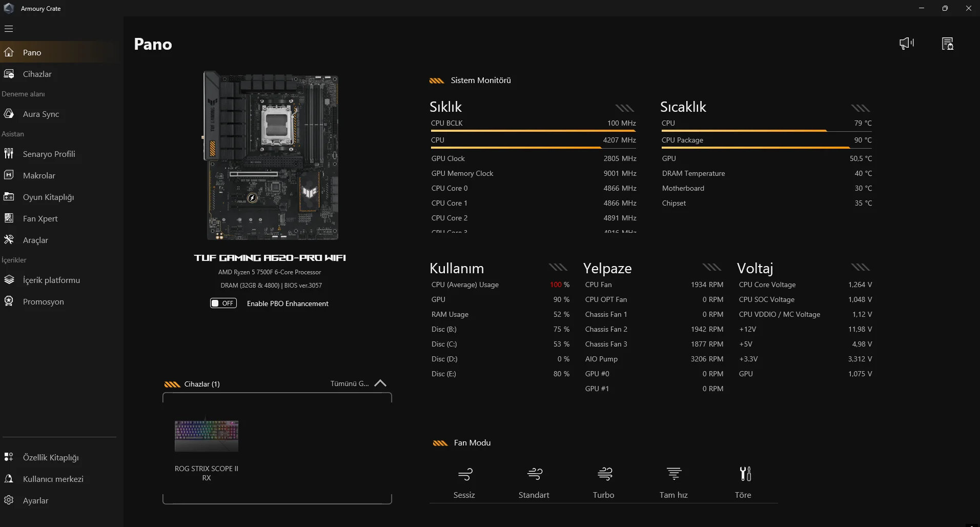
Task: Open the Aura Sync menu item
Action: point(62,114)
